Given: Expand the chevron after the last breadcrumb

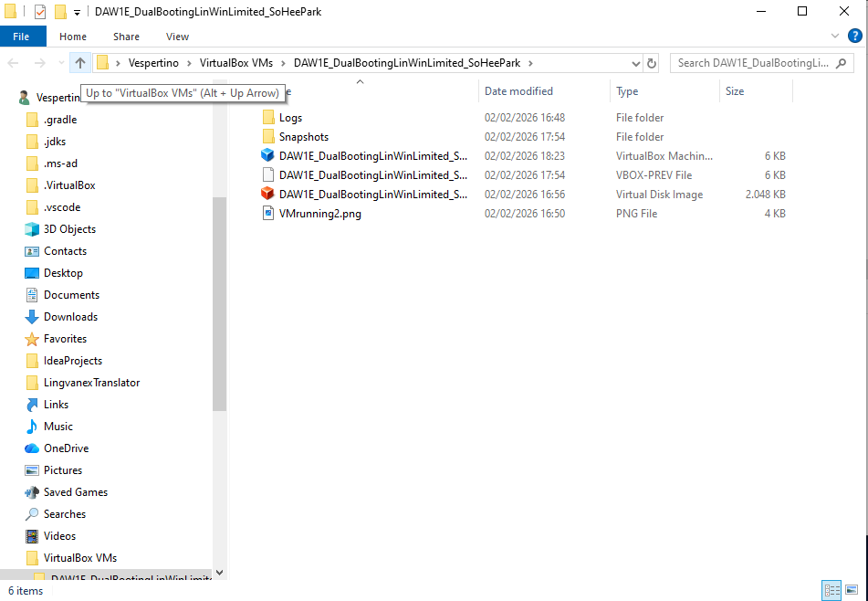Looking at the screenshot, I should click(x=530, y=63).
